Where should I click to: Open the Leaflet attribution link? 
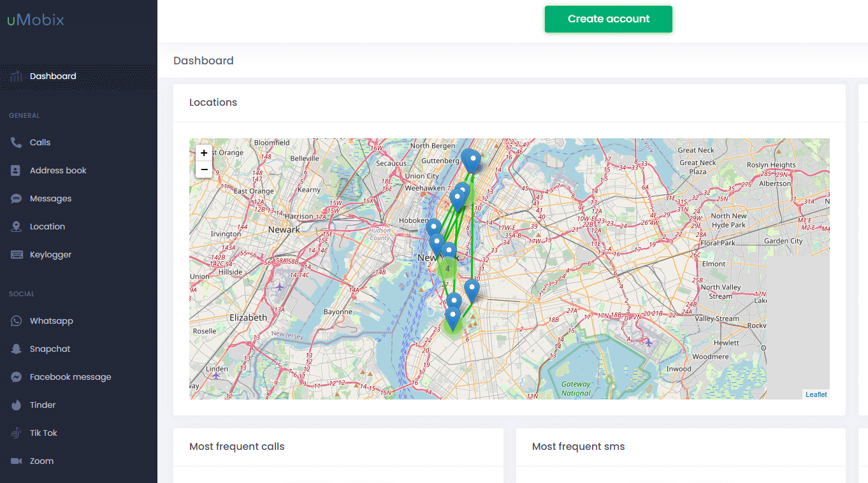coord(816,394)
